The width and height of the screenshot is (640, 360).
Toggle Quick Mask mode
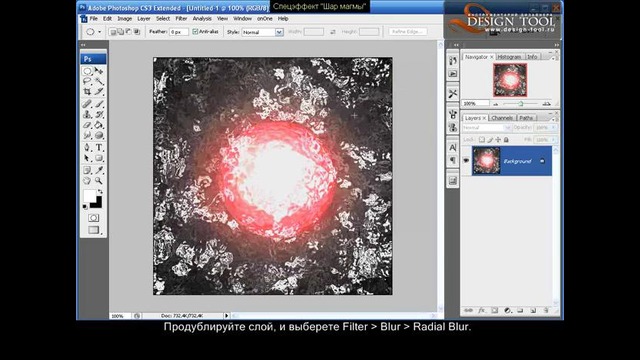point(93,218)
